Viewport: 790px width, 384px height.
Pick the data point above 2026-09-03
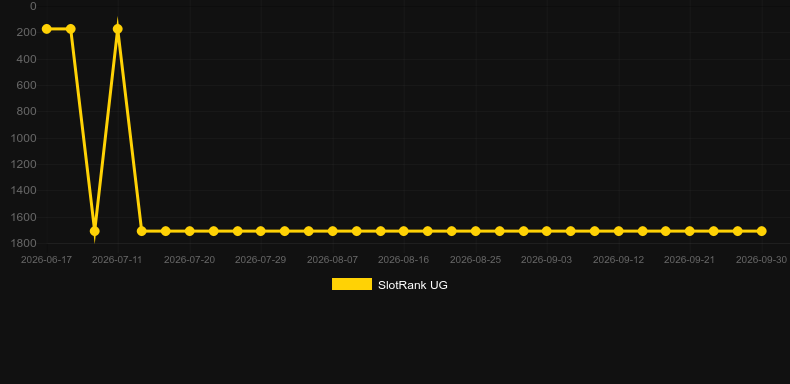click(547, 231)
